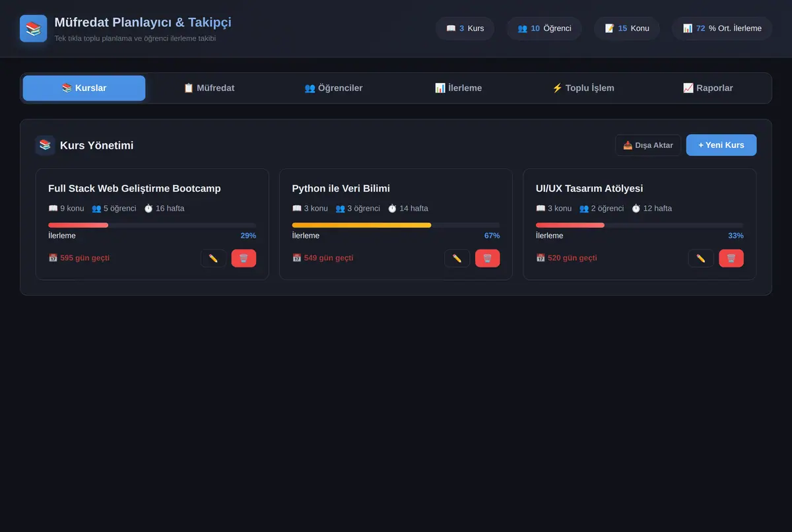
Task: Click Full Stack Web Geliştirme progress bar
Action: [x=152, y=225]
